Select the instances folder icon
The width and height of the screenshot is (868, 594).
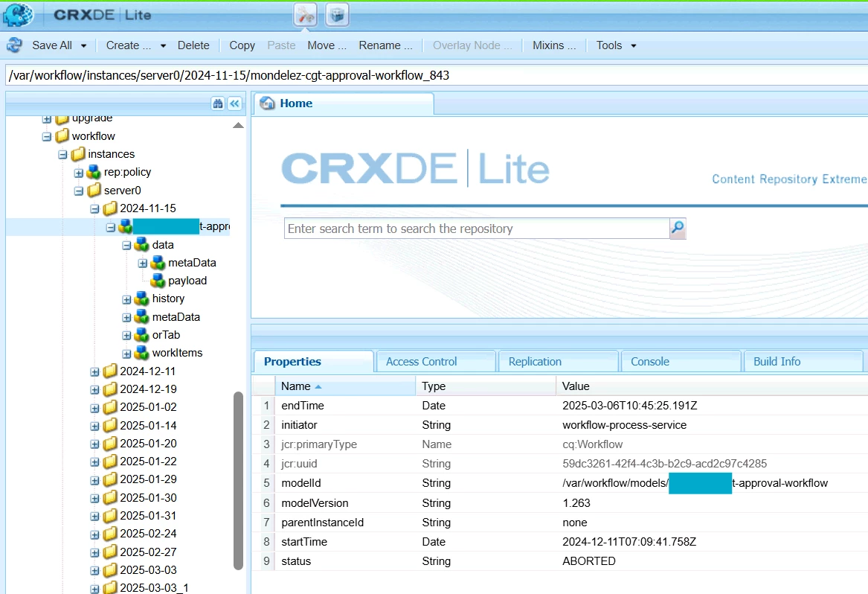pos(78,154)
